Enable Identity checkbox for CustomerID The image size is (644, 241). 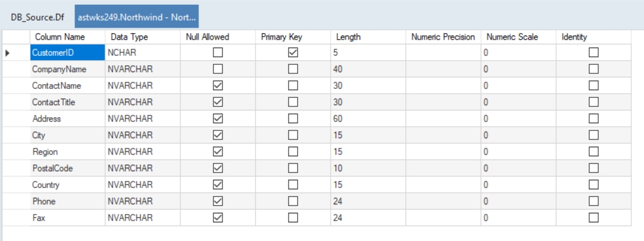coord(593,52)
